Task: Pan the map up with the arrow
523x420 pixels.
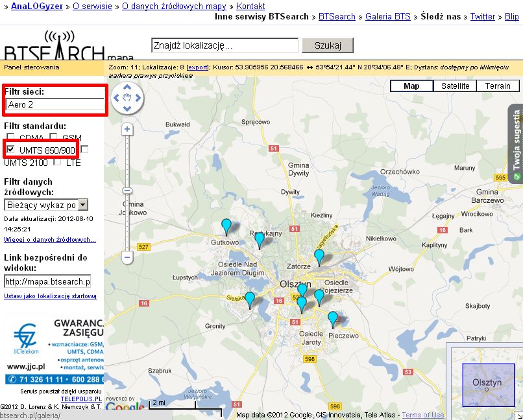Action: 127,87
